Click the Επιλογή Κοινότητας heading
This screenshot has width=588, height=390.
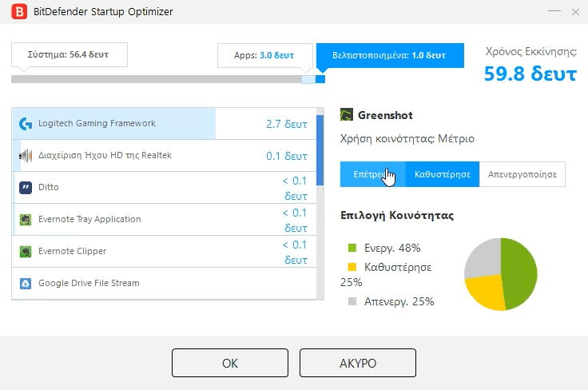397,215
